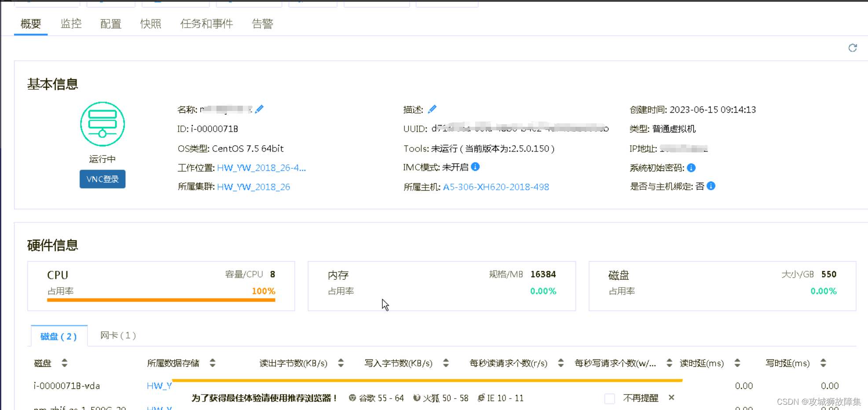Open the 快照 tab
Screen dimensions: 868x410
click(151, 24)
